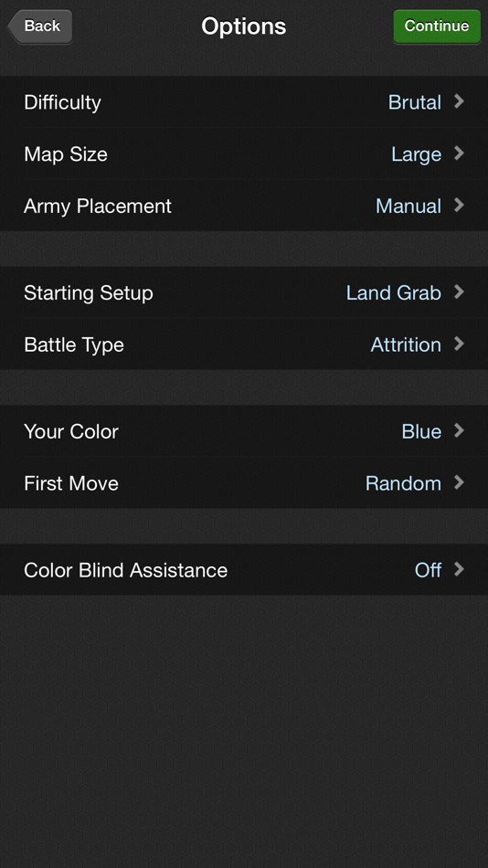Tap the chevron beside Random
This screenshot has width=488, height=868.
459,482
